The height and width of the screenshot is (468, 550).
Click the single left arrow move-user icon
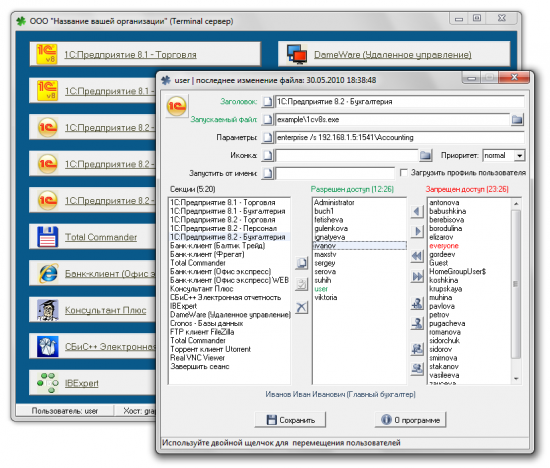coord(417,212)
